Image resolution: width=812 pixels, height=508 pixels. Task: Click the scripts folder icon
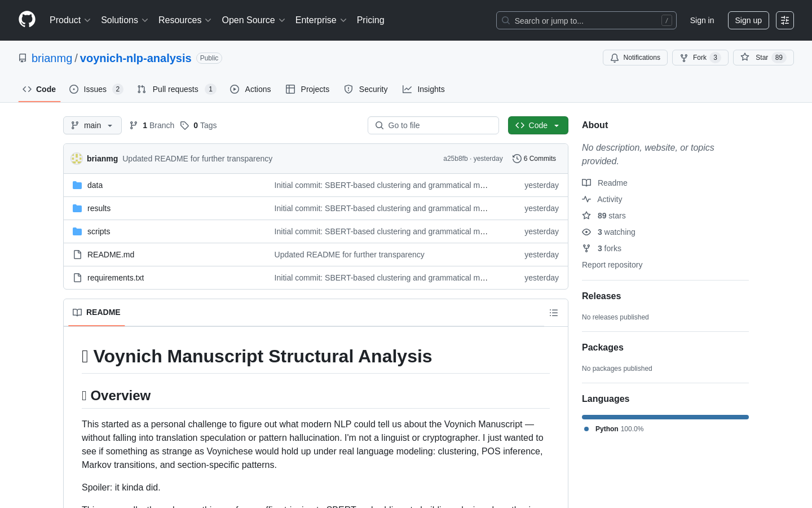[x=77, y=231]
